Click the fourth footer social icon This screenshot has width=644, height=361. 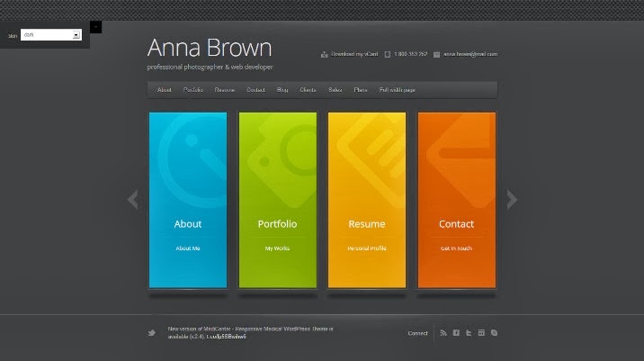pos(481,333)
